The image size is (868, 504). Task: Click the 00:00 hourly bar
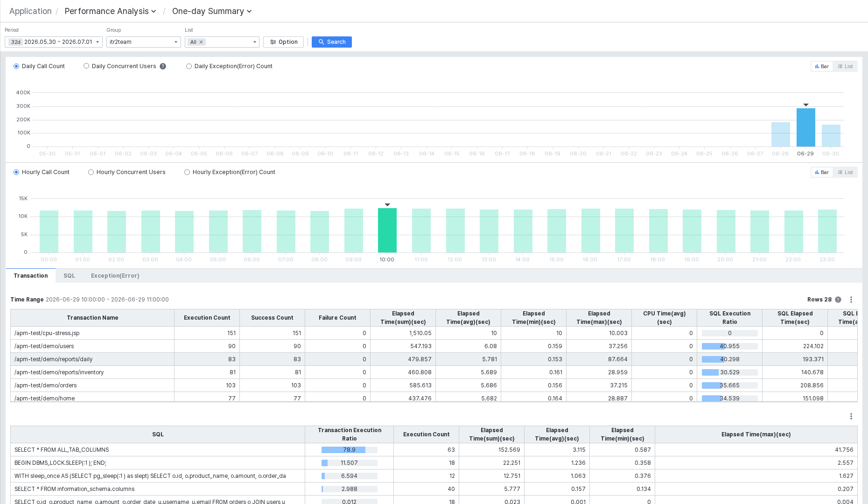coord(49,231)
